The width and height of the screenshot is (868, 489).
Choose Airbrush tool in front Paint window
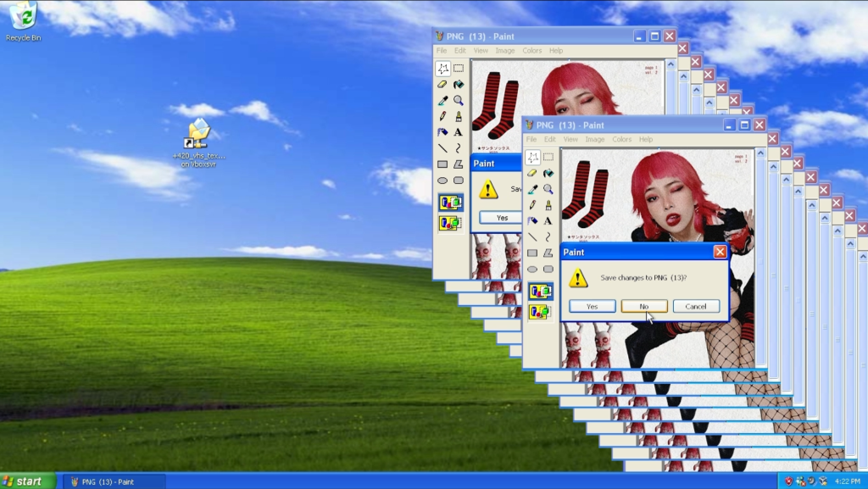point(532,221)
